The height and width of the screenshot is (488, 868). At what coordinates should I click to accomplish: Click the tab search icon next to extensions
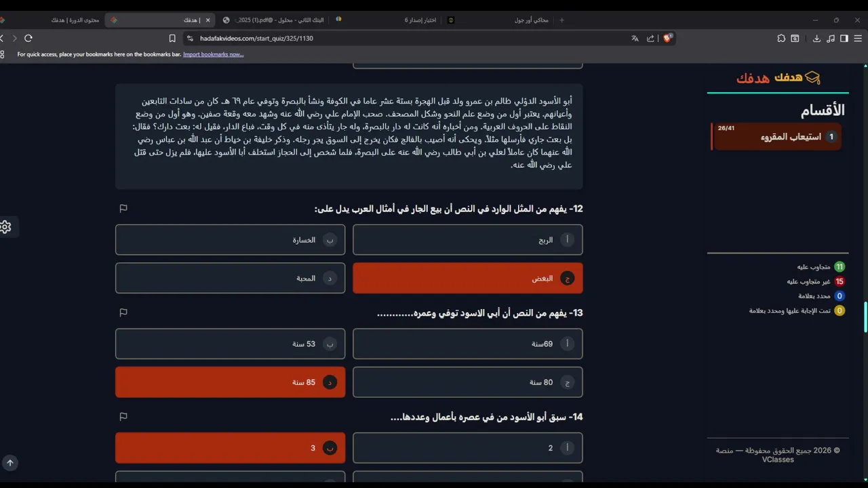coord(795,39)
